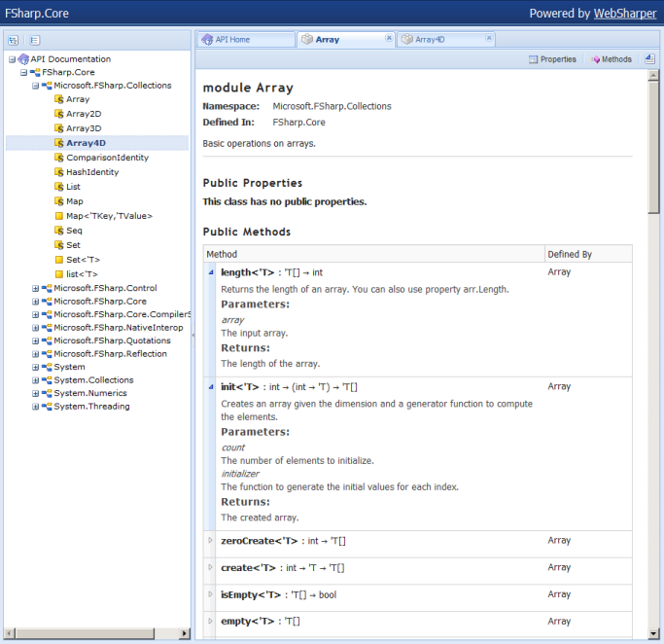The width and height of the screenshot is (664, 644).
Task: Click the class icon next to list<'T>
Action: 59,274
